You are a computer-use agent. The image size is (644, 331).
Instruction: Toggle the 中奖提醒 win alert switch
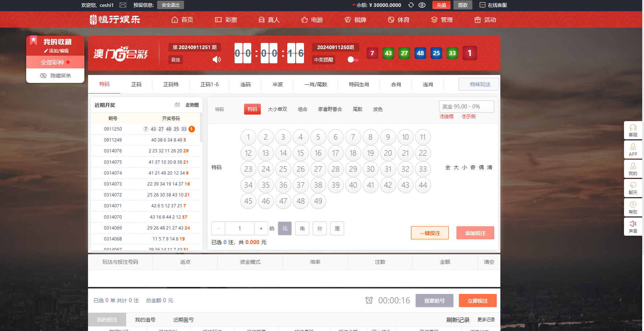coord(353,60)
